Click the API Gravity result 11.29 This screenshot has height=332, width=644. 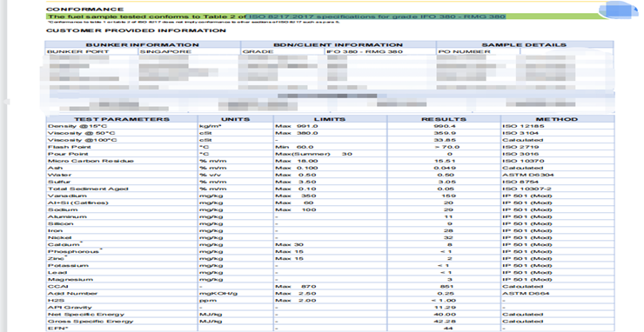tap(446, 308)
